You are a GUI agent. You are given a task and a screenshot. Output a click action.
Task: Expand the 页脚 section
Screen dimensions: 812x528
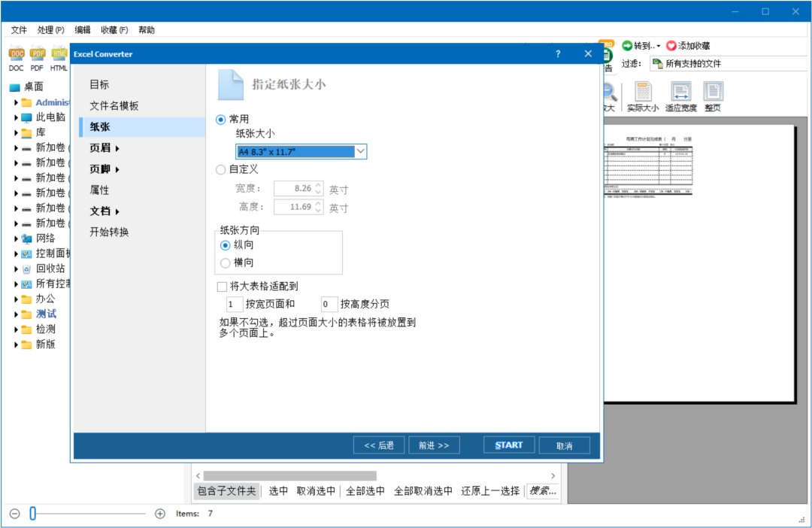click(117, 169)
